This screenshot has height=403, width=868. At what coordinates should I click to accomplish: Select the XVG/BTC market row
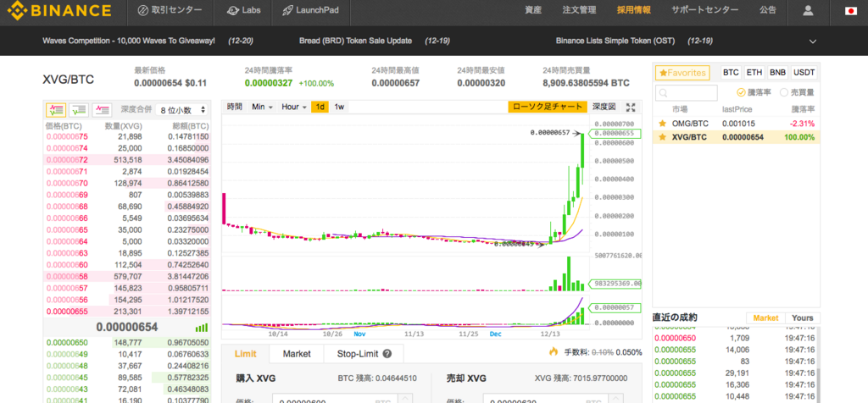click(737, 137)
